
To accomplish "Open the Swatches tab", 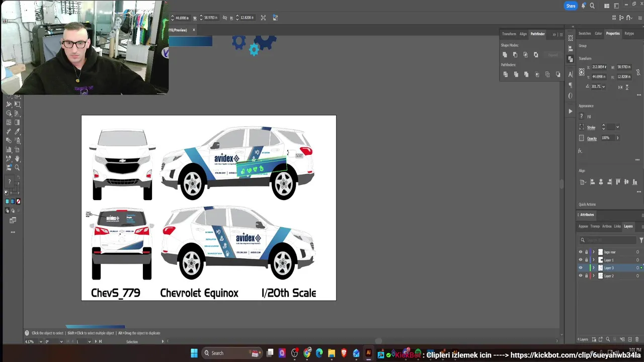I will [x=585, y=34].
